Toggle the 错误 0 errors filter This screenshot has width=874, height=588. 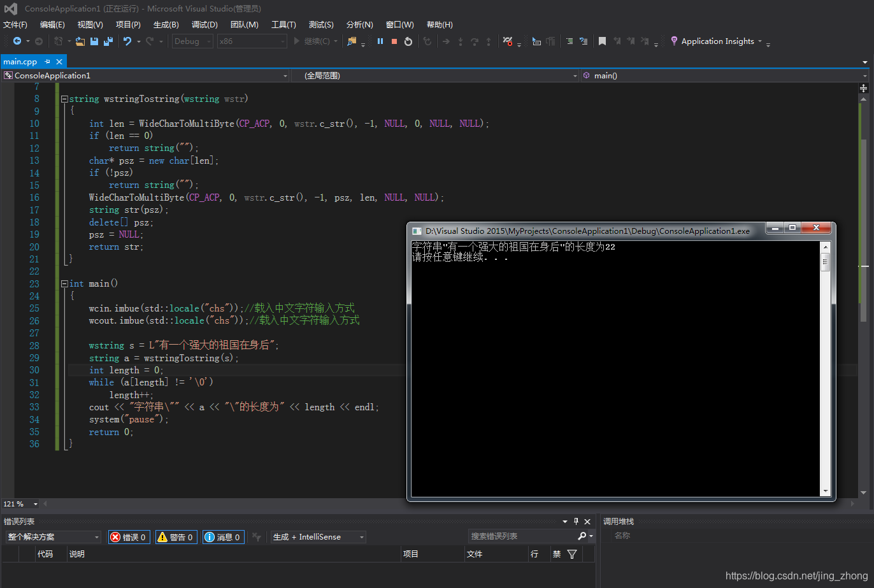(x=129, y=536)
